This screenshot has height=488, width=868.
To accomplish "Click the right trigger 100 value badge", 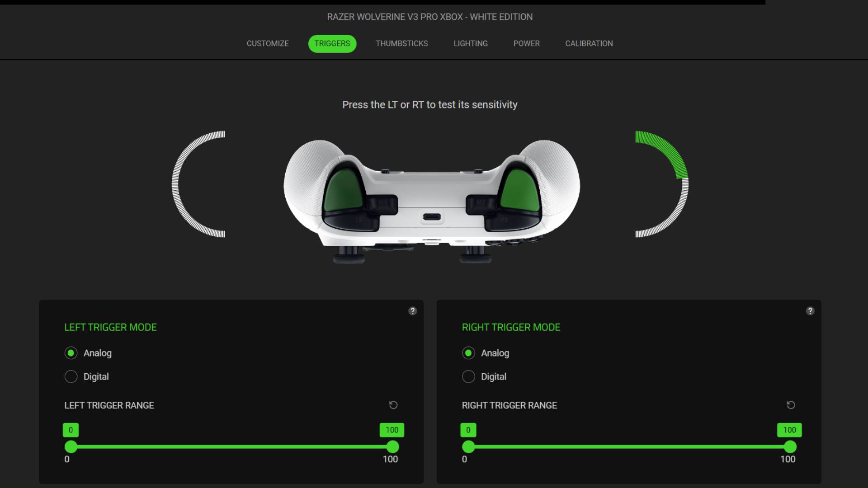I will pyautogui.click(x=789, y=430).
